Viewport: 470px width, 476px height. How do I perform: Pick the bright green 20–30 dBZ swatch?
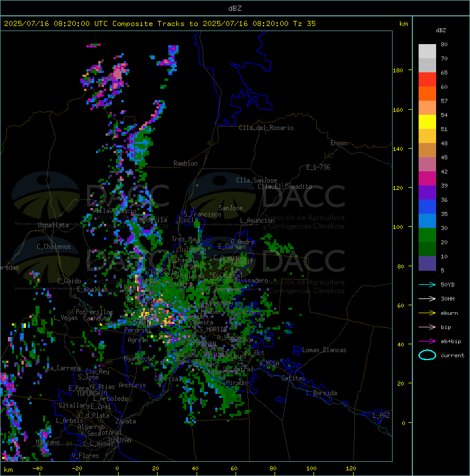427,235
